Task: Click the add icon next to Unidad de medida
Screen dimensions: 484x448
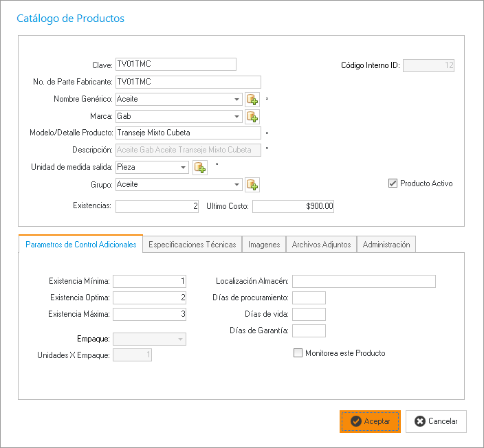Action: pos(199,167)
